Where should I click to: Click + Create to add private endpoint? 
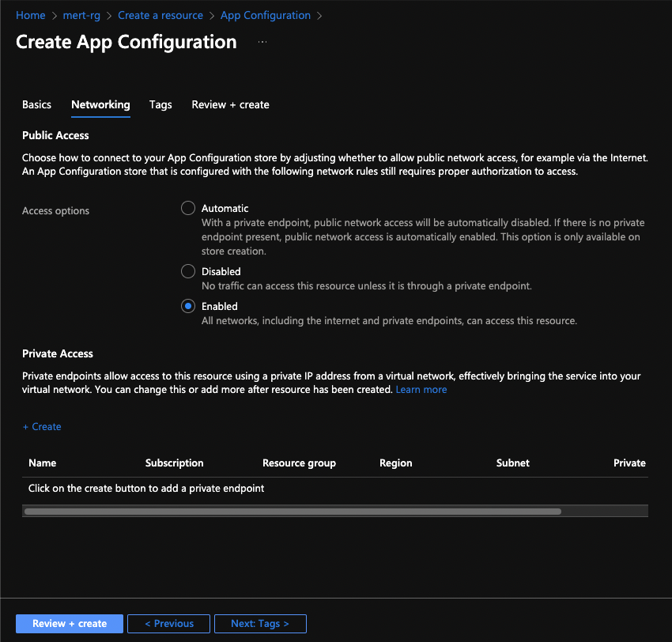pyautogui.click(x=42, y=426)
